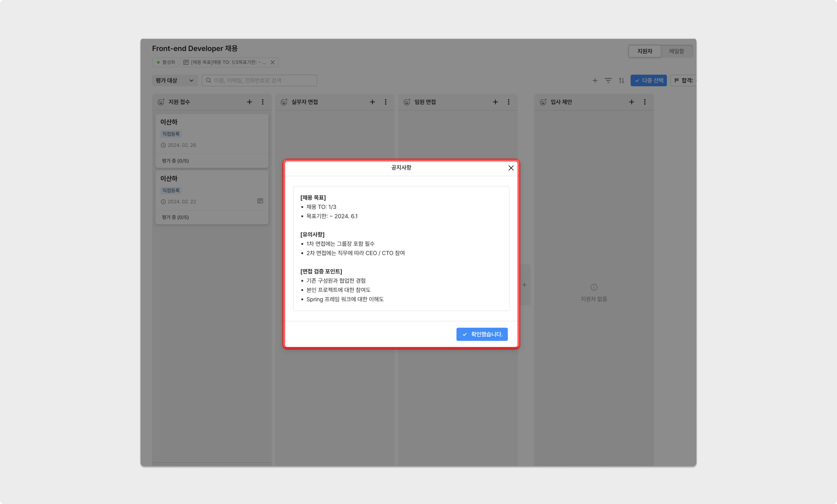The height and width of the screenshot is (504, 837).
Task: Close the 공지사항 dialog with the X
Action: click(x=511, y=168)
